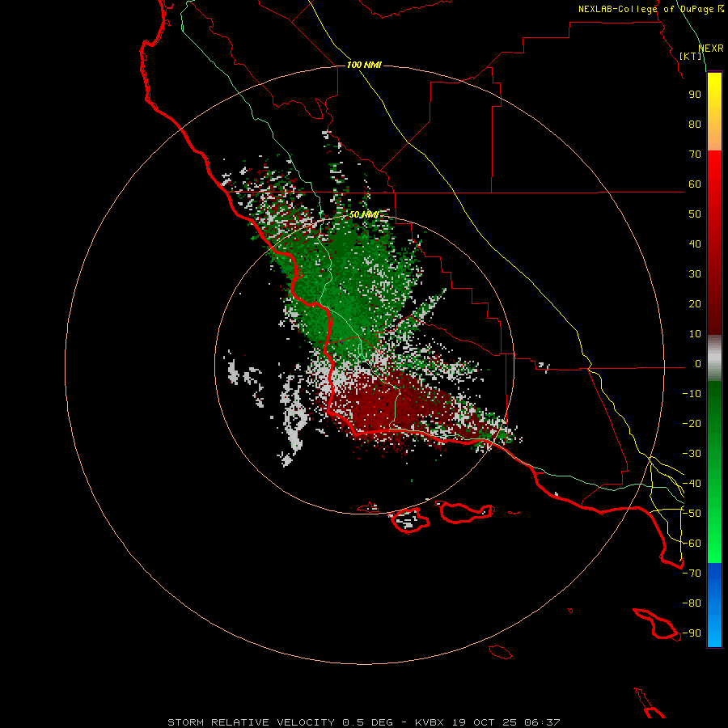Click the -50 value on the velocity scale
Viewport: 728px width, 728px height.
tap(692, 514)
